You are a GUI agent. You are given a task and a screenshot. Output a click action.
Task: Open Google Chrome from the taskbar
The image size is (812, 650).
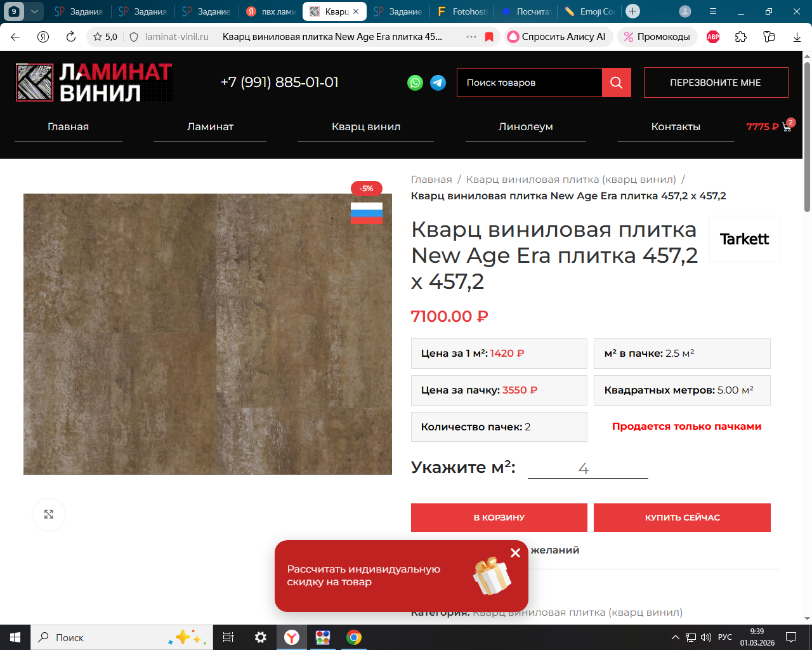click(x=354, y=637)
